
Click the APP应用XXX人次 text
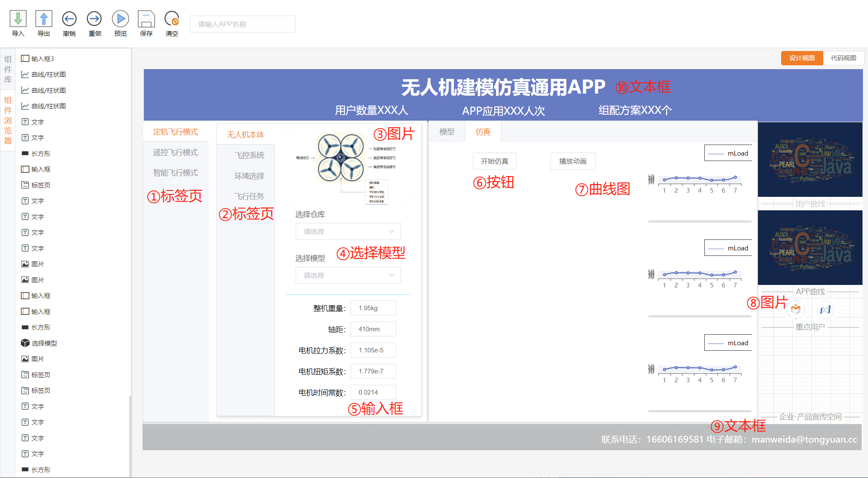pos(504,111)
